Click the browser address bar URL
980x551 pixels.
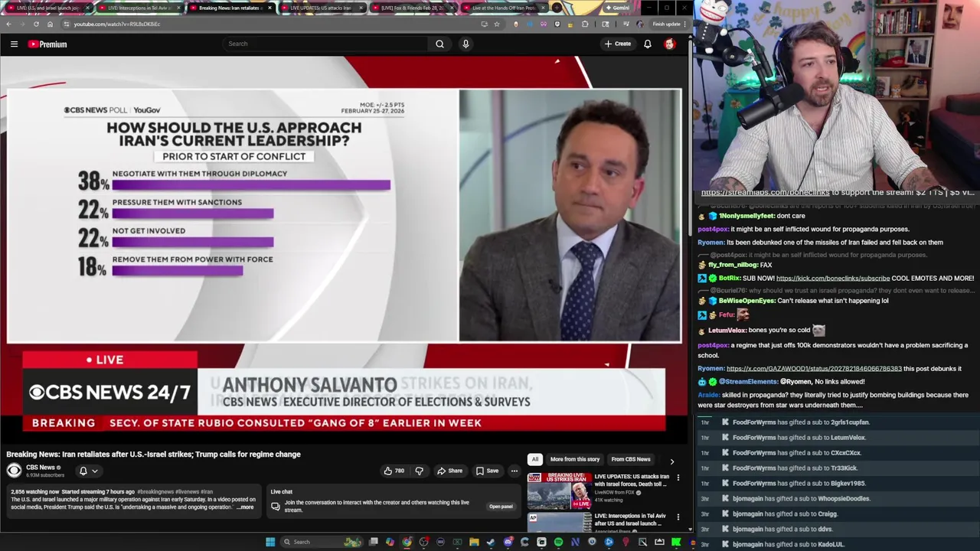[117, 24]
